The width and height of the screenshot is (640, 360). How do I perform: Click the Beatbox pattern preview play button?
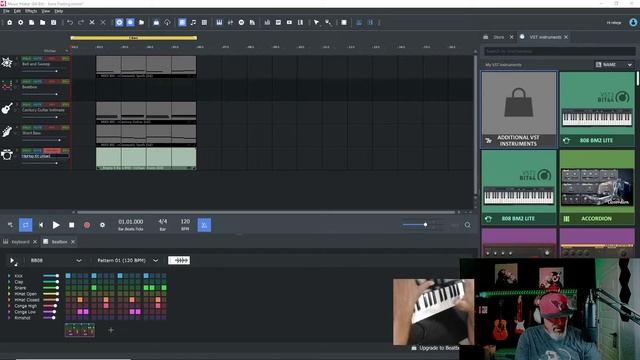(12, 260)
